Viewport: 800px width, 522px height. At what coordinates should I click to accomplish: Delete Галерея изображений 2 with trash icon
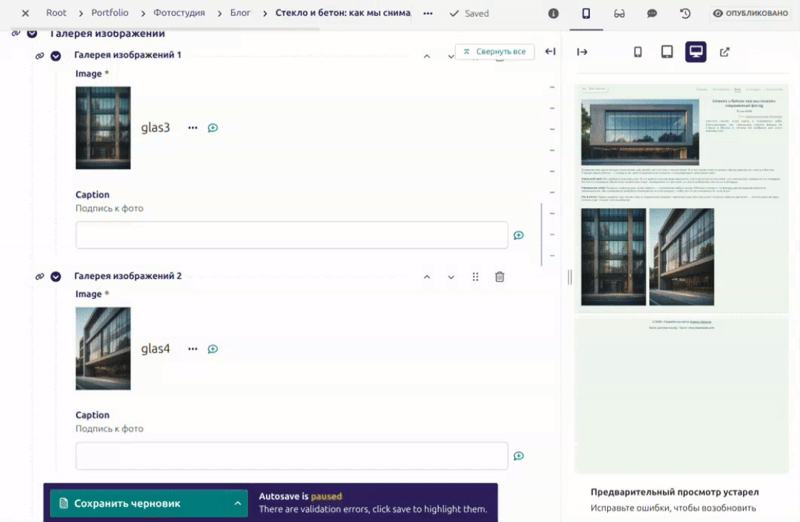[499, 277]
